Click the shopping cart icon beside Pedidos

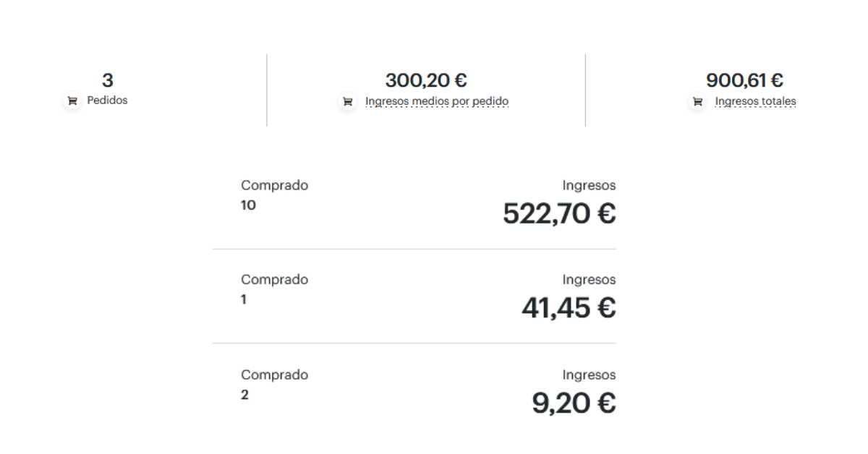pos(72,101)
